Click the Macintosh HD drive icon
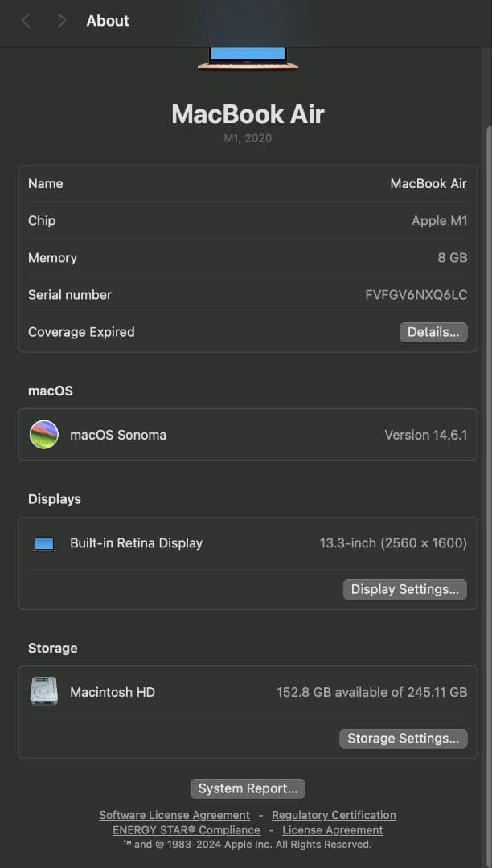 coord(44,692)
